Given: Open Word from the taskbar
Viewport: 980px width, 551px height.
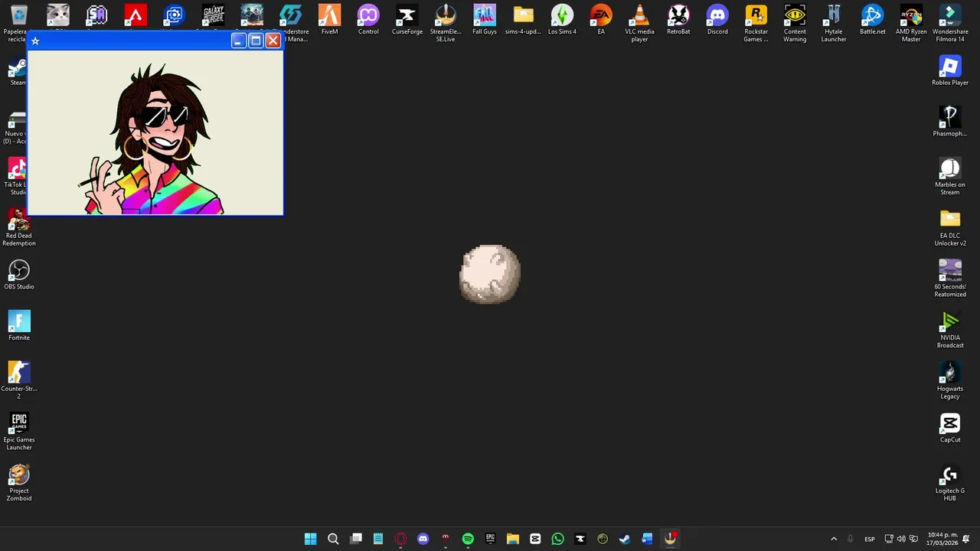Looking at the screenshot, I should click(647, 539).
